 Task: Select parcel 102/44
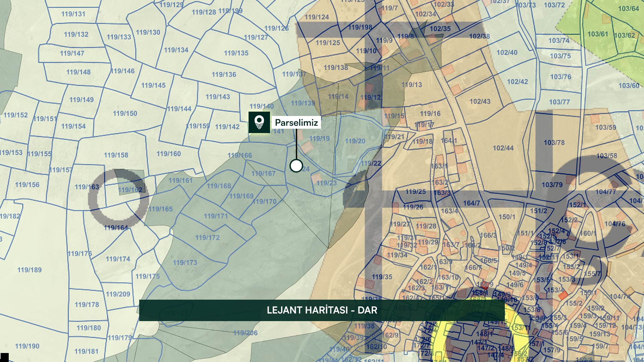click(x=503, y=148)
